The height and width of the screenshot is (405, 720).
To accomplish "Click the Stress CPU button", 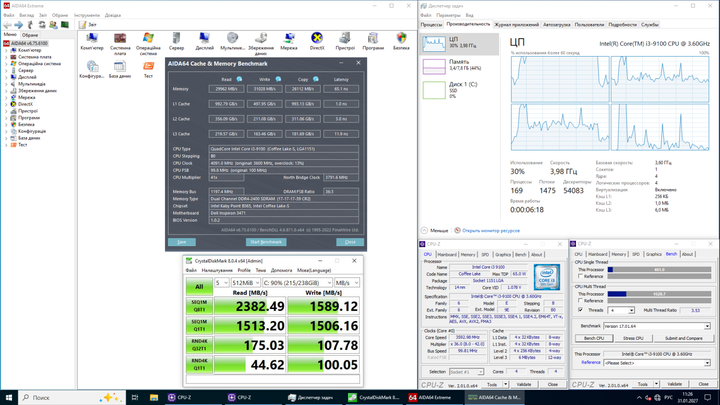I will click(633, 338).
